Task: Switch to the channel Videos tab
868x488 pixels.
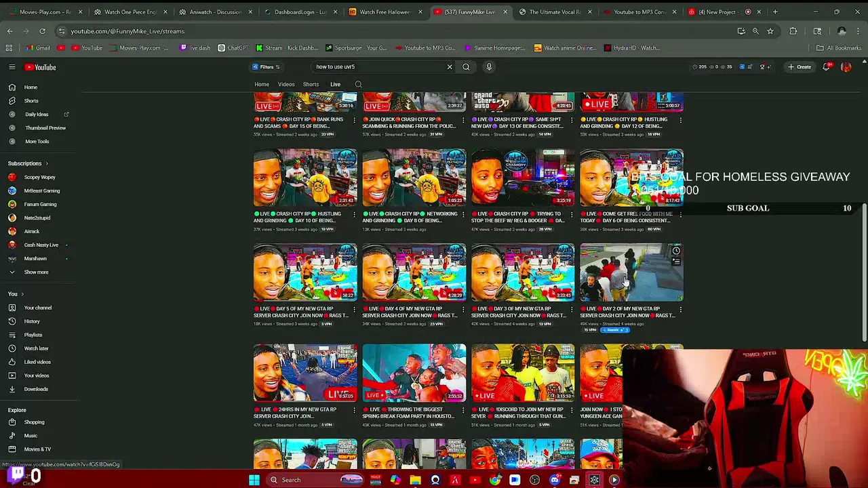Action: click(286, 85)
